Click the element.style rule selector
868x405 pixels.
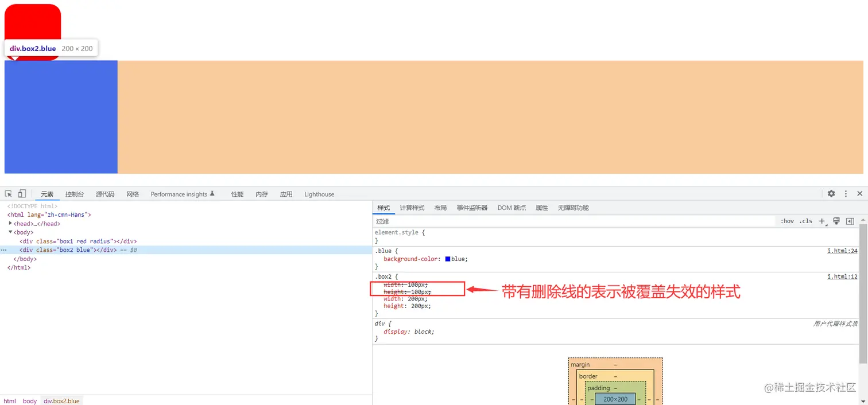[397, 232]
